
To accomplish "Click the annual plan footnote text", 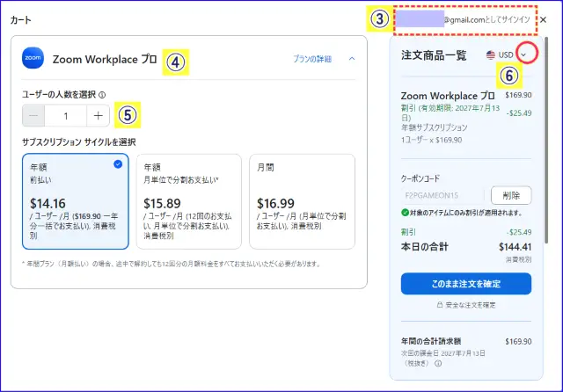I will point(171,264).
